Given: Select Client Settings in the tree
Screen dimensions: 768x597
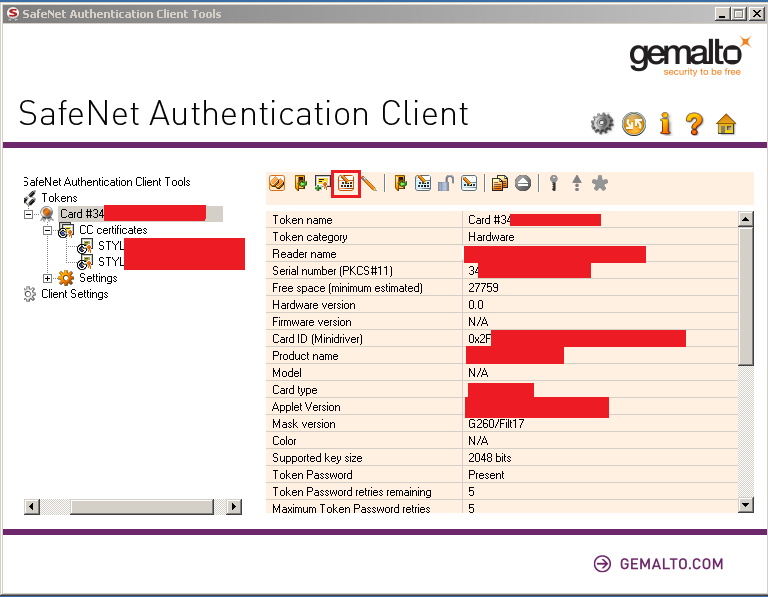Looking at the screenshot, I should click(x=74, y=294).
